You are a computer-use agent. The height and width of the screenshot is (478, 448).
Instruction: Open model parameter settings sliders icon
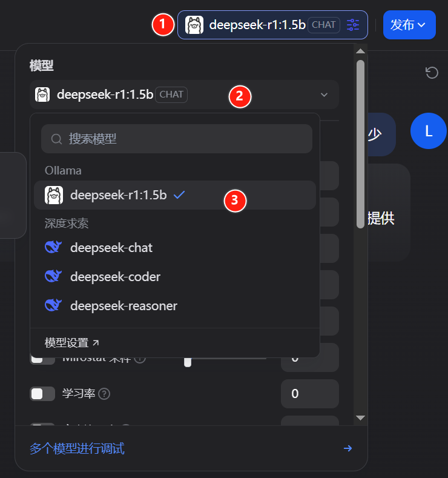click(353, 25)
